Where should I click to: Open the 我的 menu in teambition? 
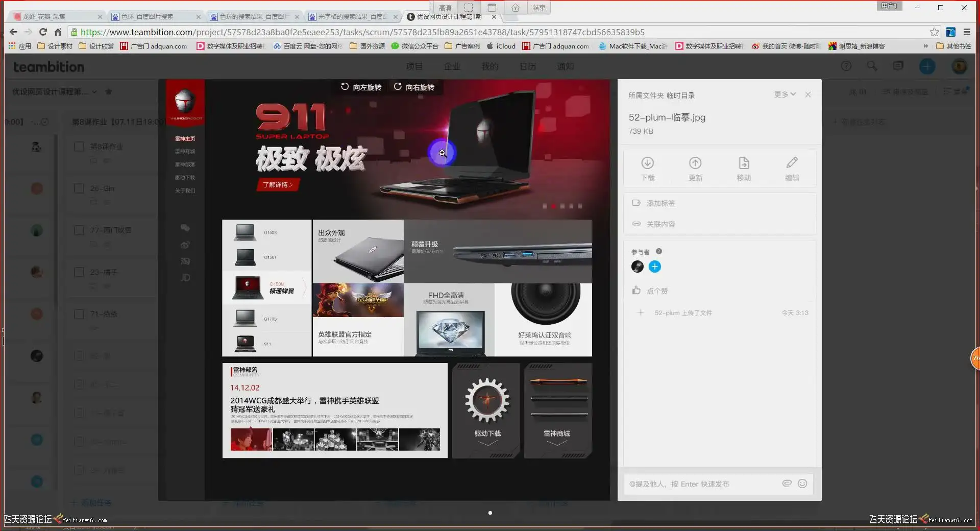pyautogui.click(x=490, y=66)
